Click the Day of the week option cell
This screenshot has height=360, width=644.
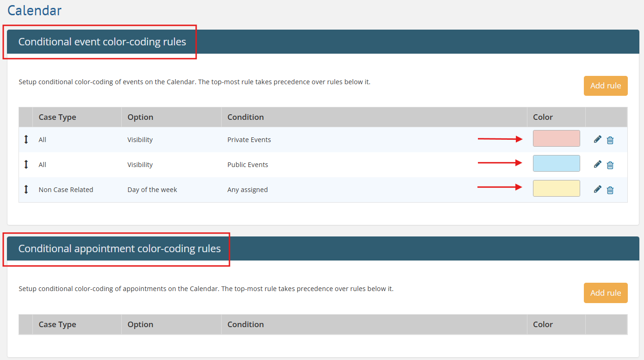point(152,190)
